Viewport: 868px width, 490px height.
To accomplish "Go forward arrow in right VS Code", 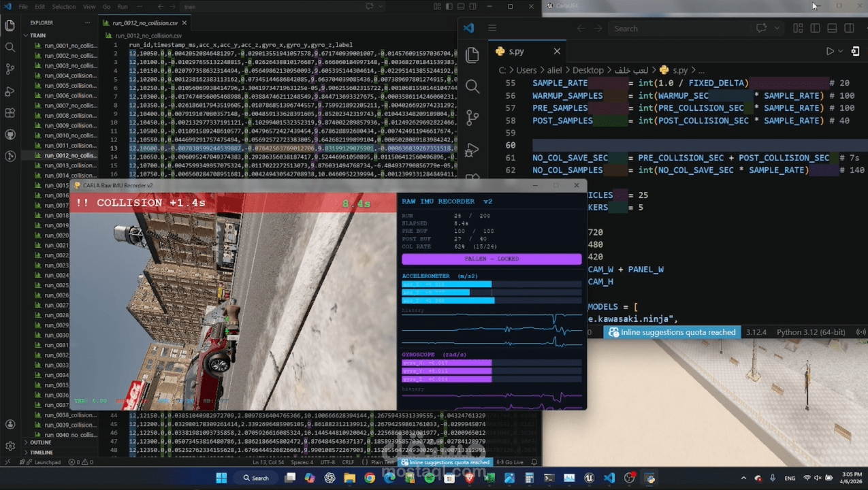I will [x=599, y=29].
